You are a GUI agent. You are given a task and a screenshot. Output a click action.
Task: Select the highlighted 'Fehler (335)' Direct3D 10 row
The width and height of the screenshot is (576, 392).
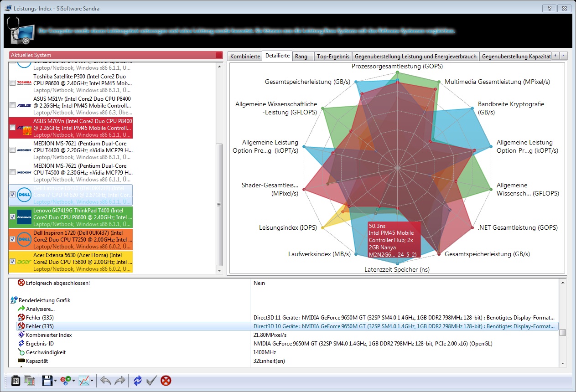point(287,326)
